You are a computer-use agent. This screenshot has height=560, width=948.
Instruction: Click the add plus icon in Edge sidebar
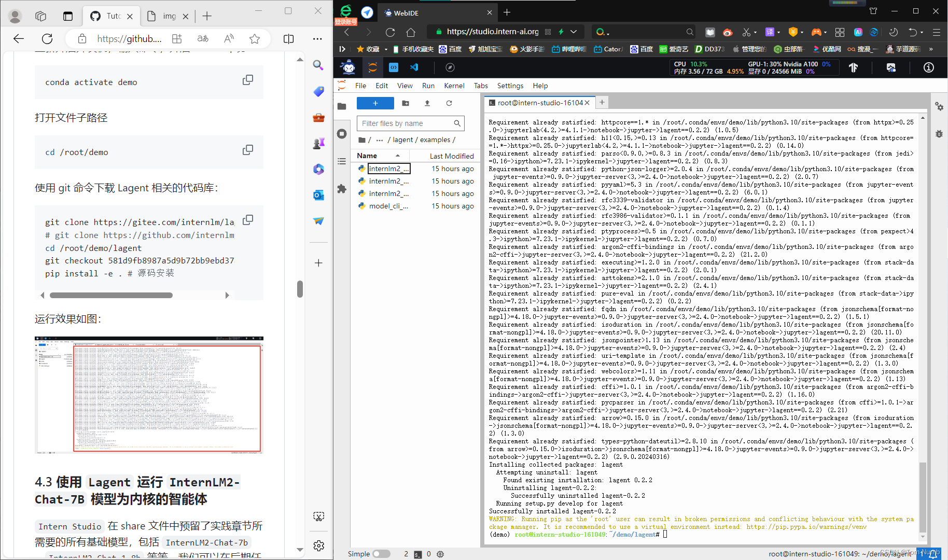[318, 263]
